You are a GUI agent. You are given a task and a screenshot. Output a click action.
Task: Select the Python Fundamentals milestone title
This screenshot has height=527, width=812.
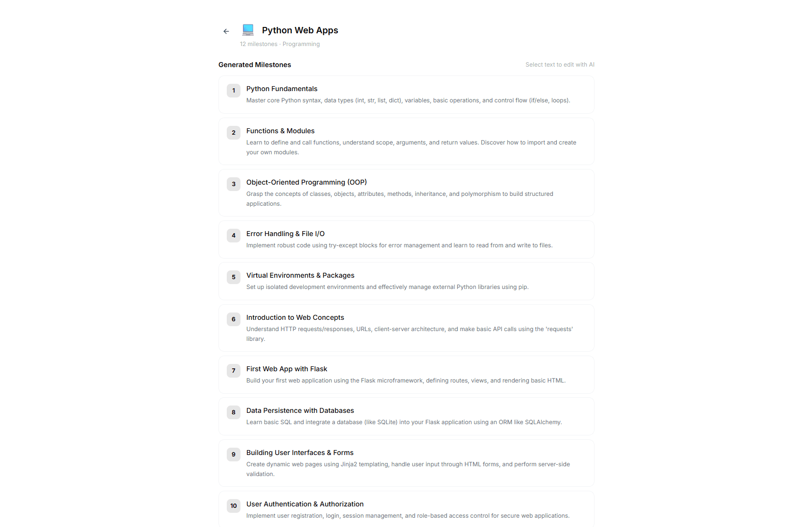tap(282, 89)
